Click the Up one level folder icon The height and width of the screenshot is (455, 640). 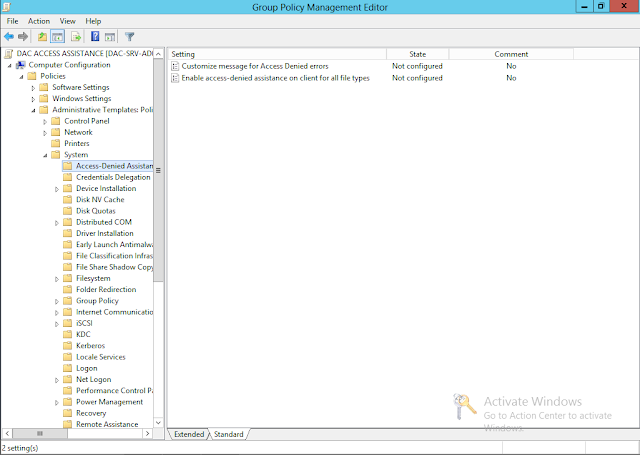click(x=42, y=37)
